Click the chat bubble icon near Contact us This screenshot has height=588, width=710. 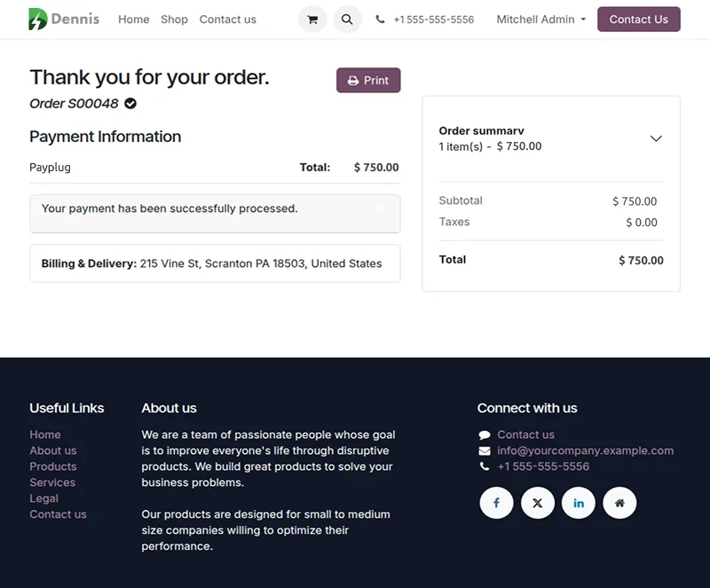484,435
